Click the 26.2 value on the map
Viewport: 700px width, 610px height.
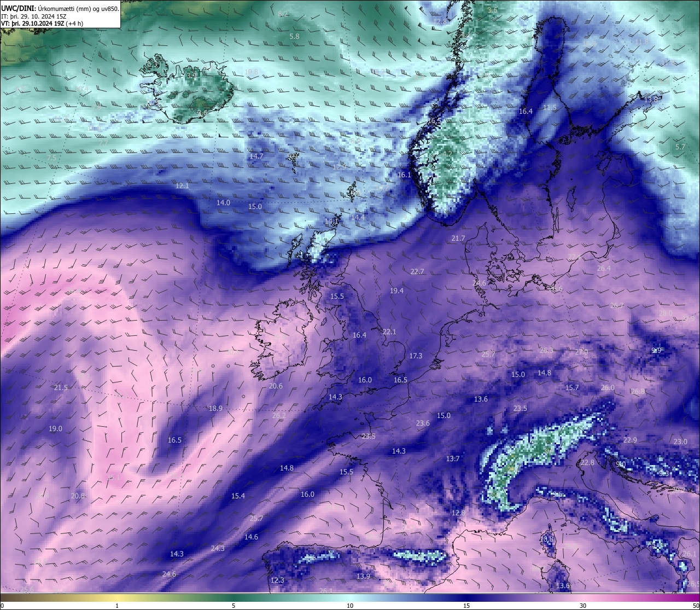279,416
